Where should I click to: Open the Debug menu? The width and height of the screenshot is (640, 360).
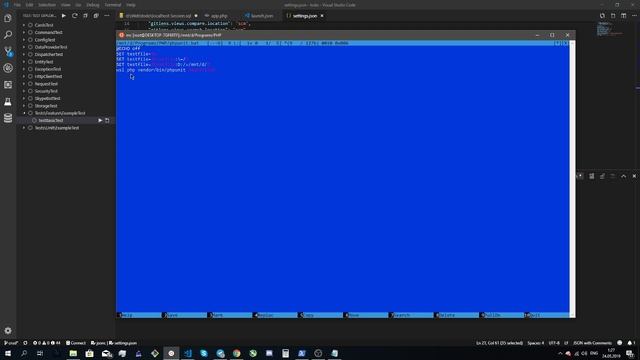[93, 5]
